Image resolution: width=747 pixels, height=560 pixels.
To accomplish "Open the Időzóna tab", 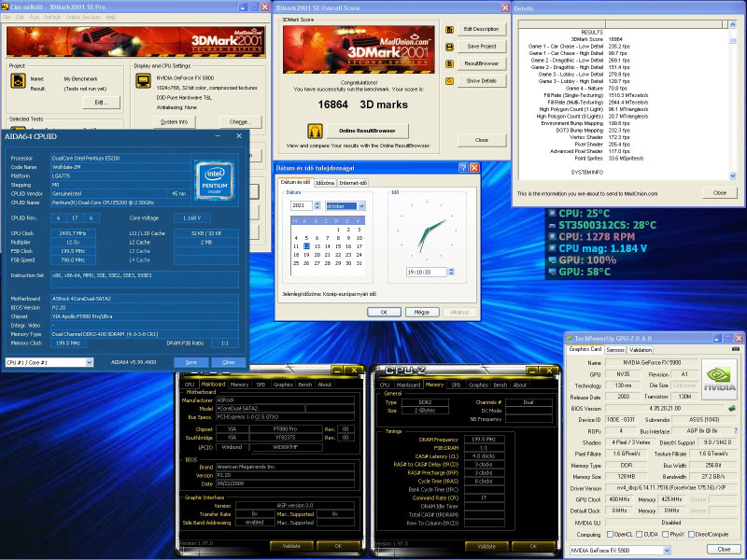I will click(x=326, y=183).
